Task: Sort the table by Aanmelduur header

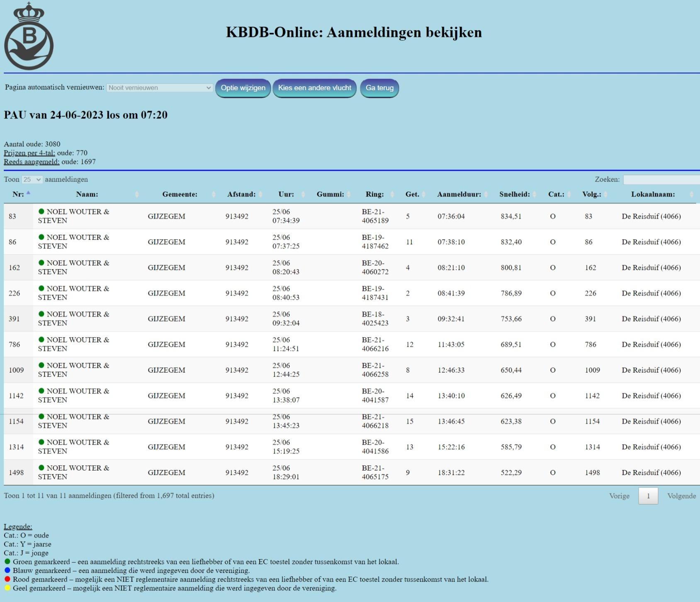Action: point(459,194)
